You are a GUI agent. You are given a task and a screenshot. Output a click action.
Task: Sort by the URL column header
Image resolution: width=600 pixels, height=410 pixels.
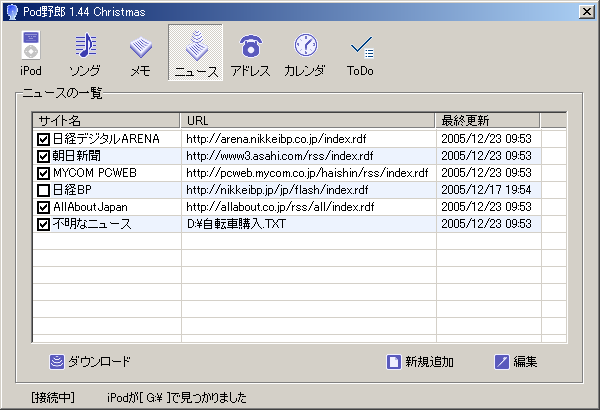(x=308, y=121)
